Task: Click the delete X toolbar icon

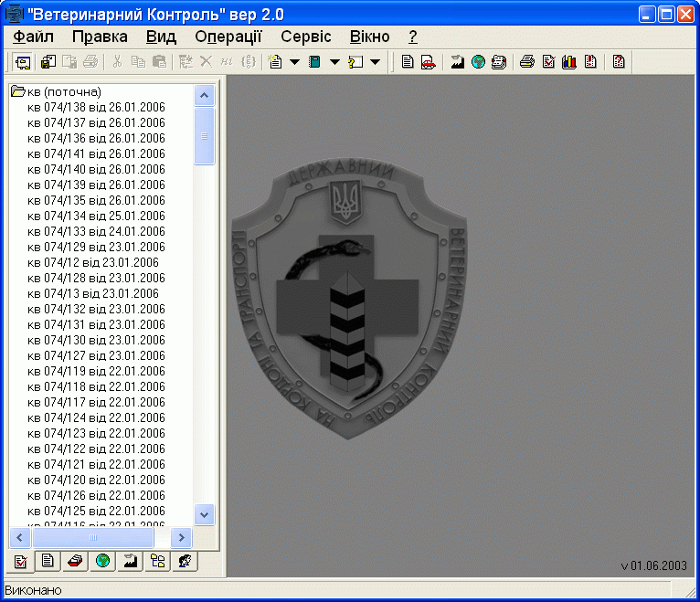Action: [206, 61]
